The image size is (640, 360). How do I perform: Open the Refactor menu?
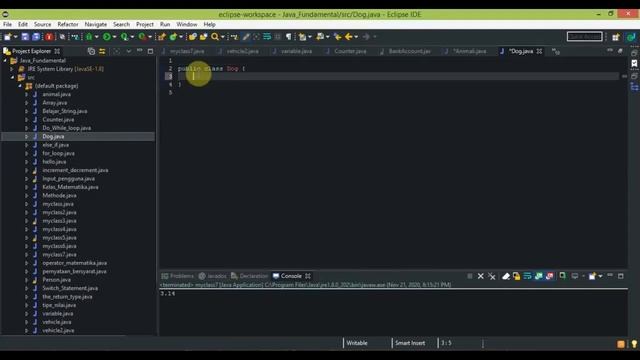68,24
